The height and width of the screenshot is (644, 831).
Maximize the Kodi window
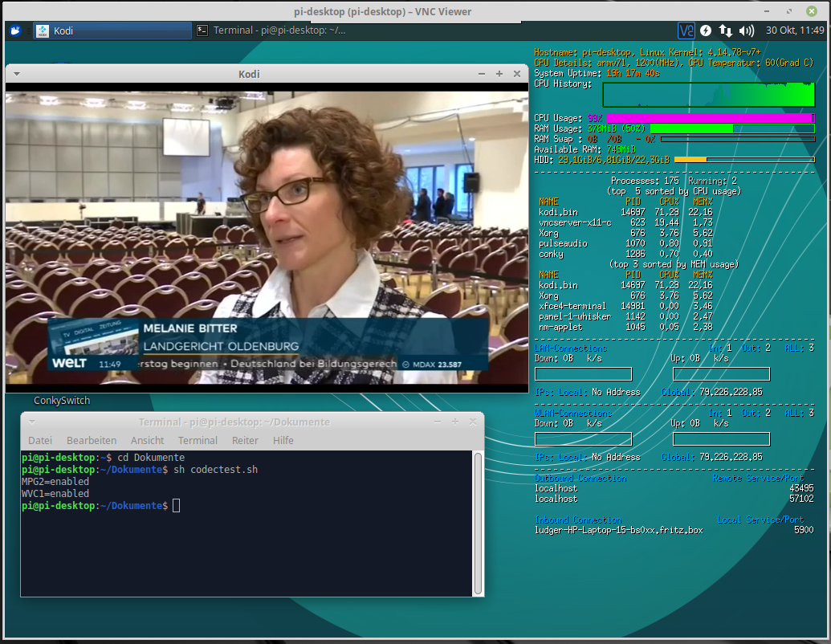[499, 74]
